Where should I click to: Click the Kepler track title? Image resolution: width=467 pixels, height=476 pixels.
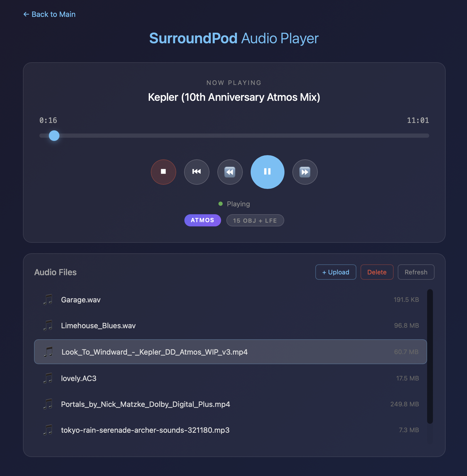click(234, 97)
